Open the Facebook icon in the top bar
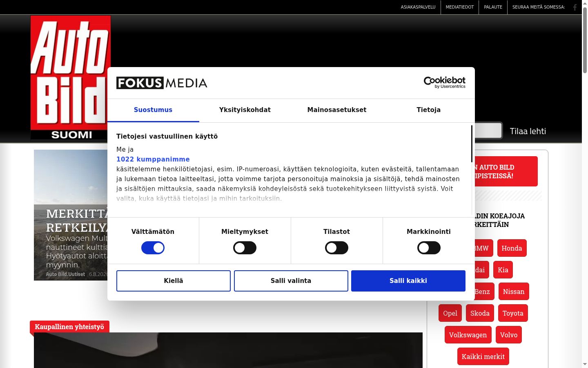Viewport: 588px width, 368px height. [x=575, y=7]
